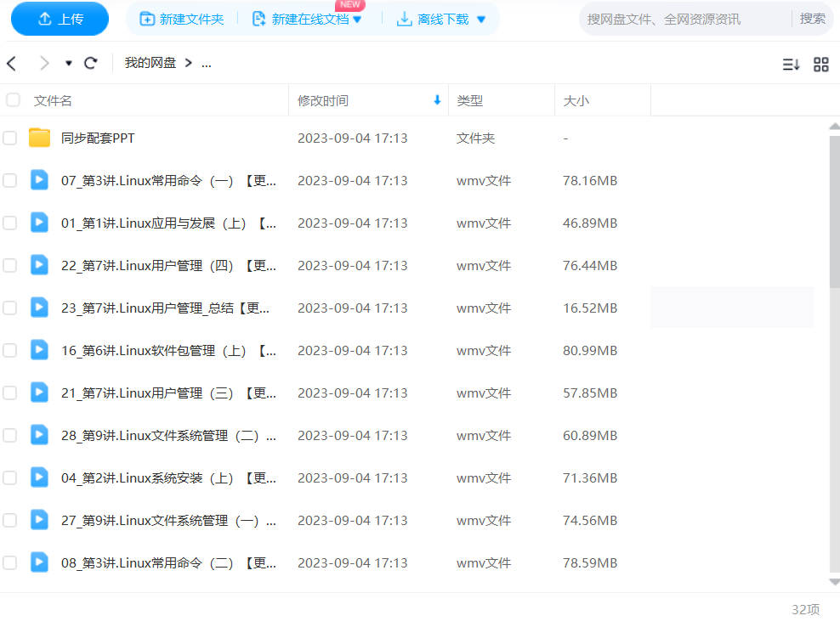This screenshot has width=840, height=627.
Task: Open 07_第3讲.Linux常用命令 (一) file name
Action: 168,180
